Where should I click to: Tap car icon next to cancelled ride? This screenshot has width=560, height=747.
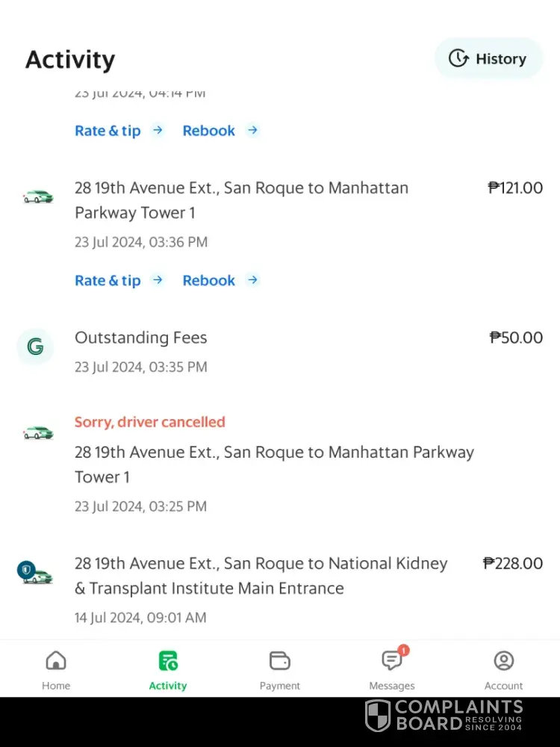(38, 433)
